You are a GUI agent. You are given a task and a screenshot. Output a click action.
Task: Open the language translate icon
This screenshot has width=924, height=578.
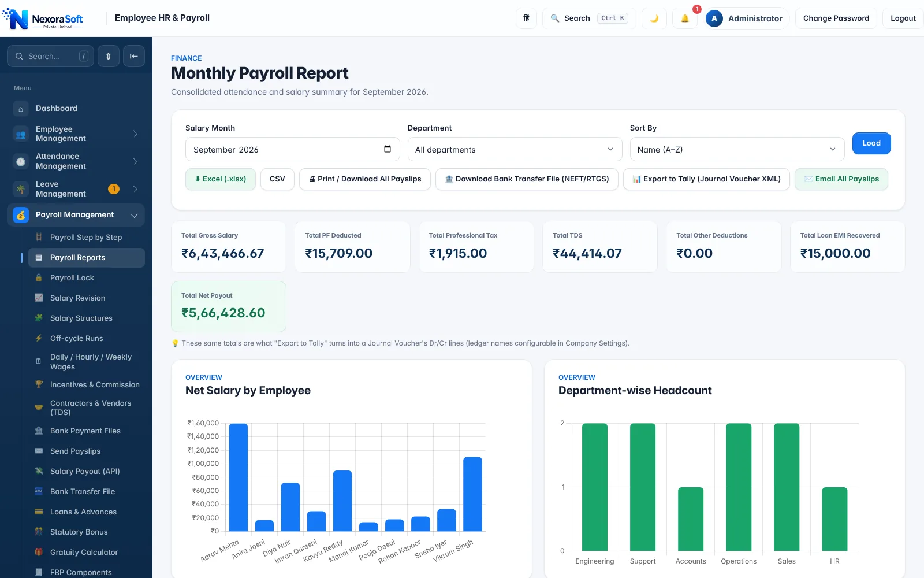(x=526, y=18)
